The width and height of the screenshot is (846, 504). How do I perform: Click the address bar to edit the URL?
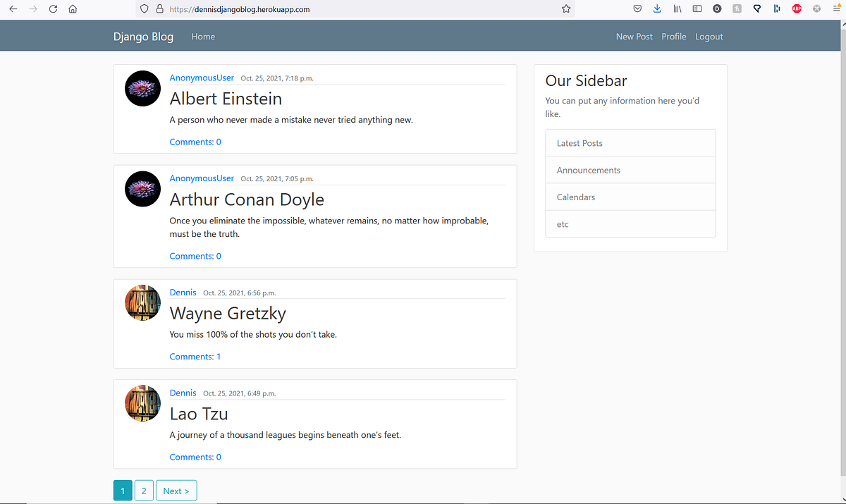[317, 8]
